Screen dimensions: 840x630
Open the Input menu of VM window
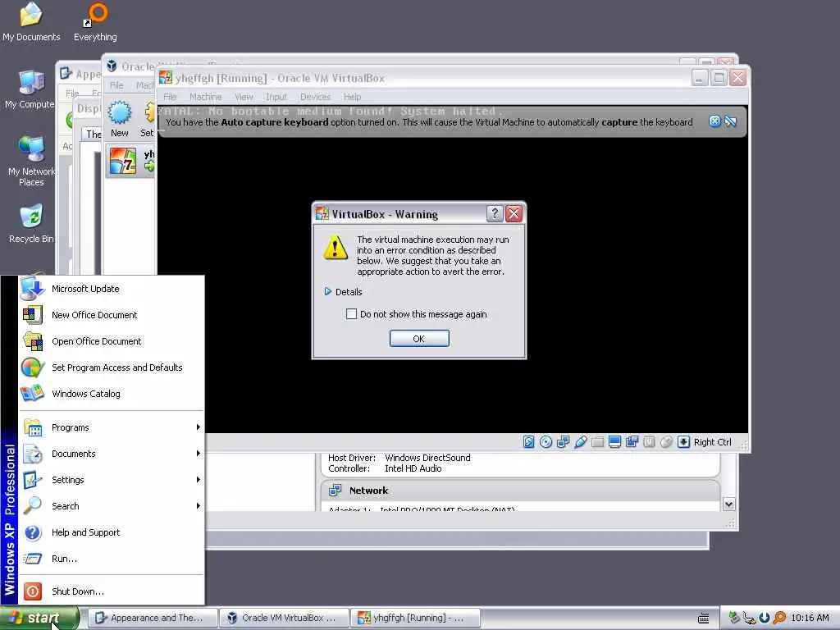click(x=276, y=97)
